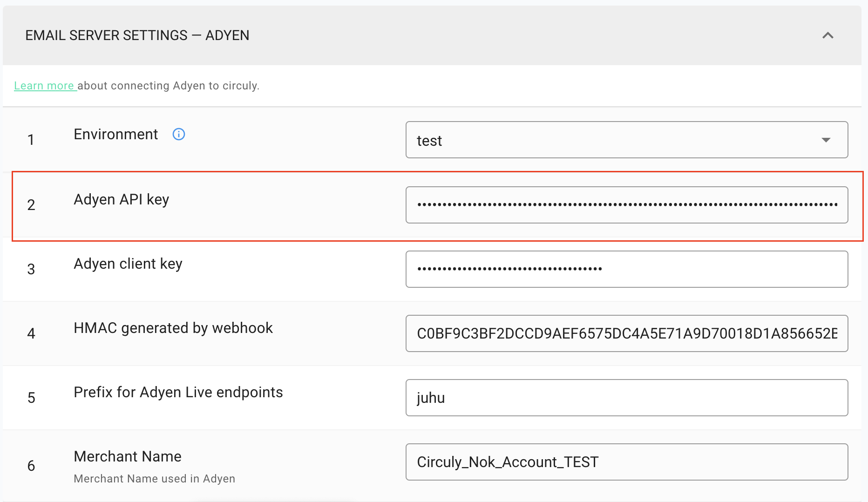Open the Learn more link

[x=45, y=86]
